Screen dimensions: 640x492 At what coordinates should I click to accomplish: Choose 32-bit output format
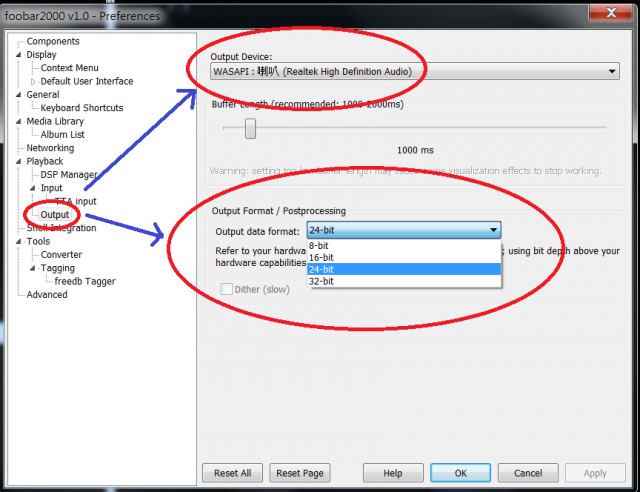tap(404, 281)
